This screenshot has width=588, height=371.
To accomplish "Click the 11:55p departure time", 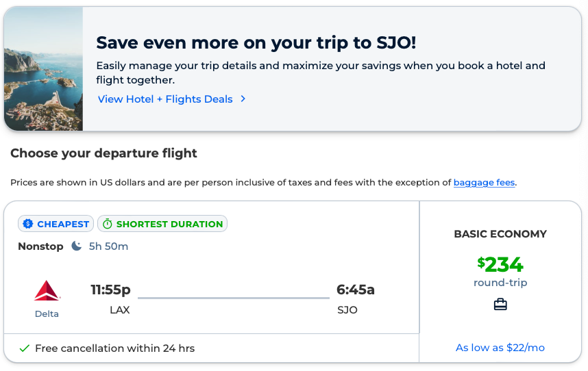I will (111, 290).
